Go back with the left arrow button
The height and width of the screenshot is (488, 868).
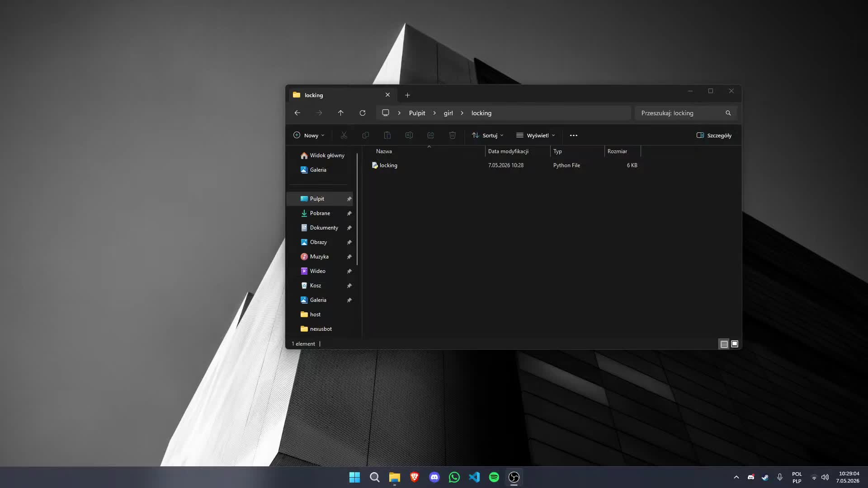[297, 113]
